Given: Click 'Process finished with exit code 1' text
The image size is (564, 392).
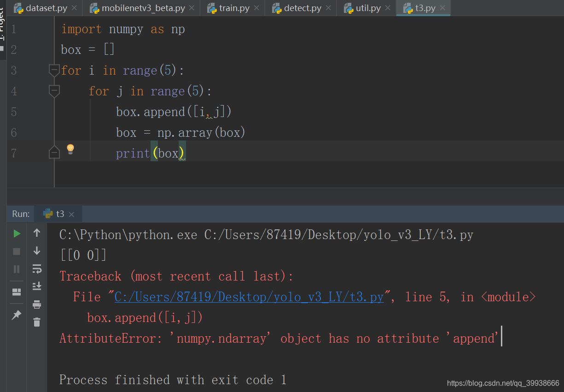Looking at the screenshot, I should pos(173,380).
